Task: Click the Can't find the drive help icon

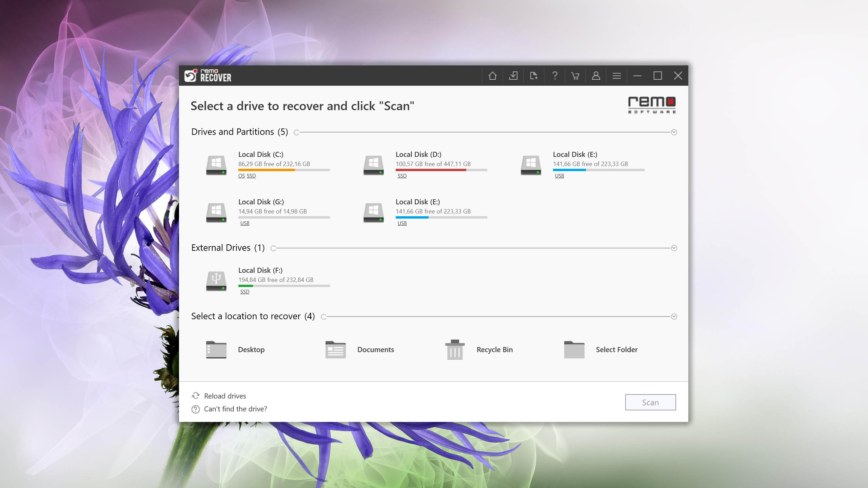Action: pos(196,409)
